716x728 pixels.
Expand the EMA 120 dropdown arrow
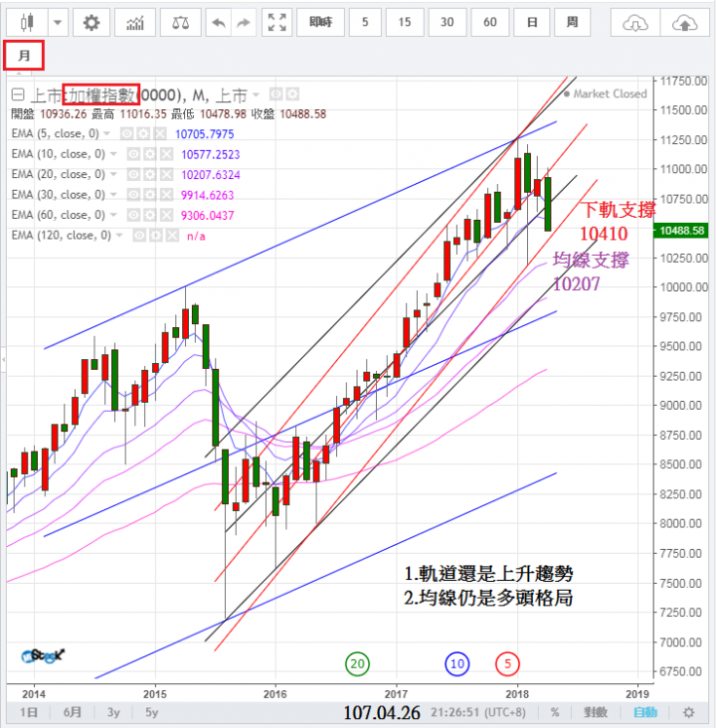[x=119, y=236]
